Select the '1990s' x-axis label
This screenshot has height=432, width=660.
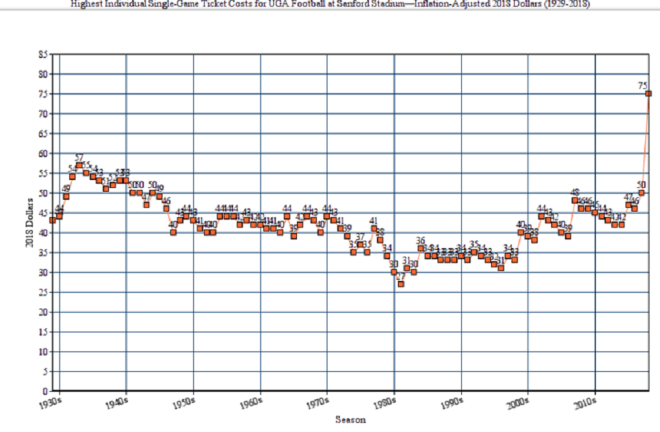452,403
